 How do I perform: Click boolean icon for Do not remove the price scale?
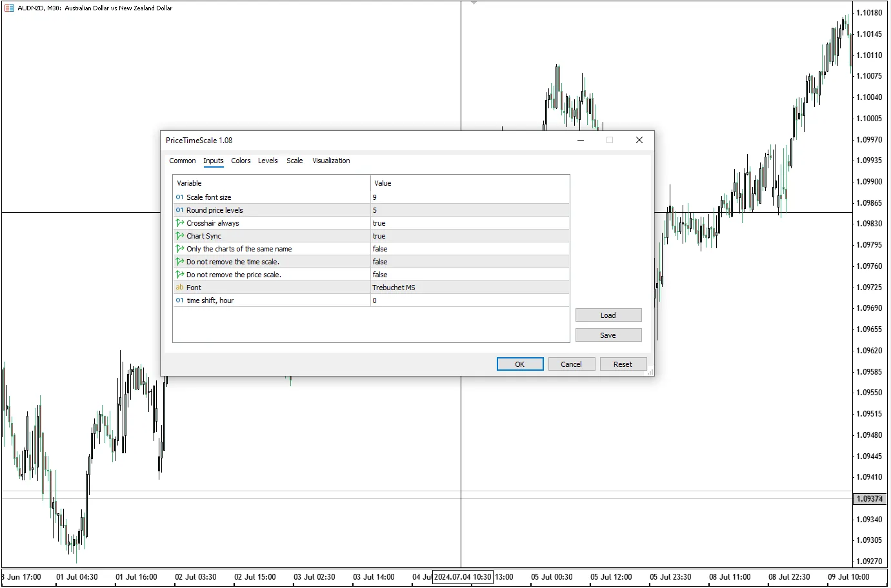tap(180, 275)
